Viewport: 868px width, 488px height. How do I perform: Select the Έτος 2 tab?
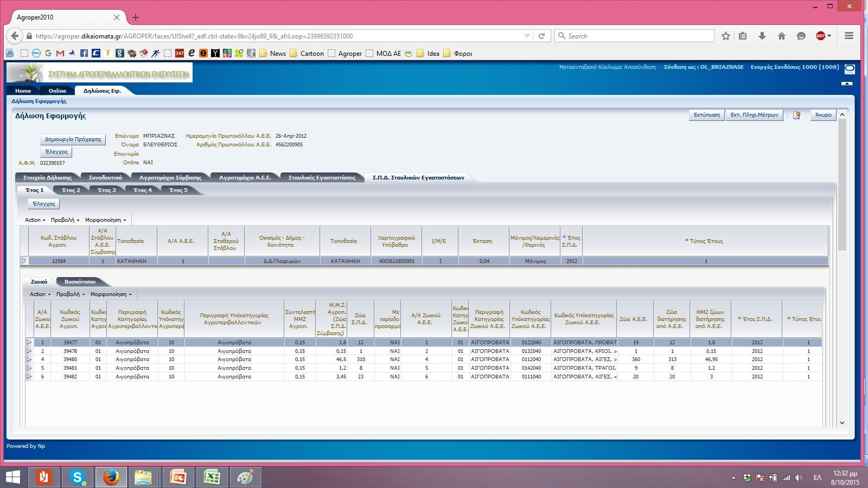71,190
